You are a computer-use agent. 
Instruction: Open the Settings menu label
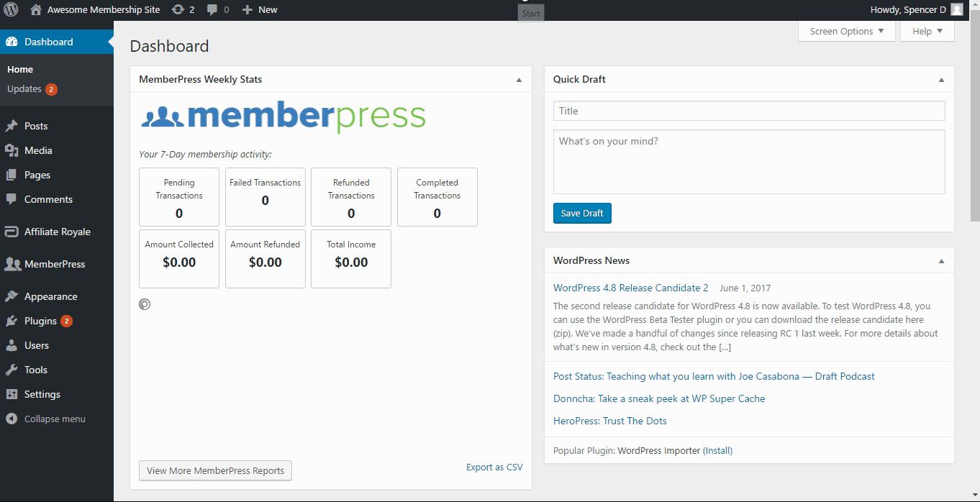coord(42,394)
